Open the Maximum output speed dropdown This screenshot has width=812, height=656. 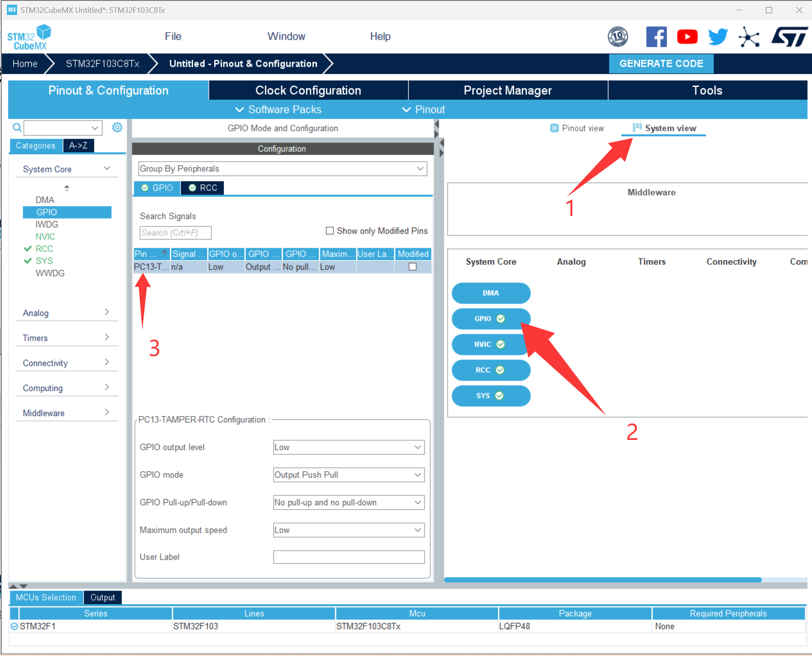coord(349,530)
